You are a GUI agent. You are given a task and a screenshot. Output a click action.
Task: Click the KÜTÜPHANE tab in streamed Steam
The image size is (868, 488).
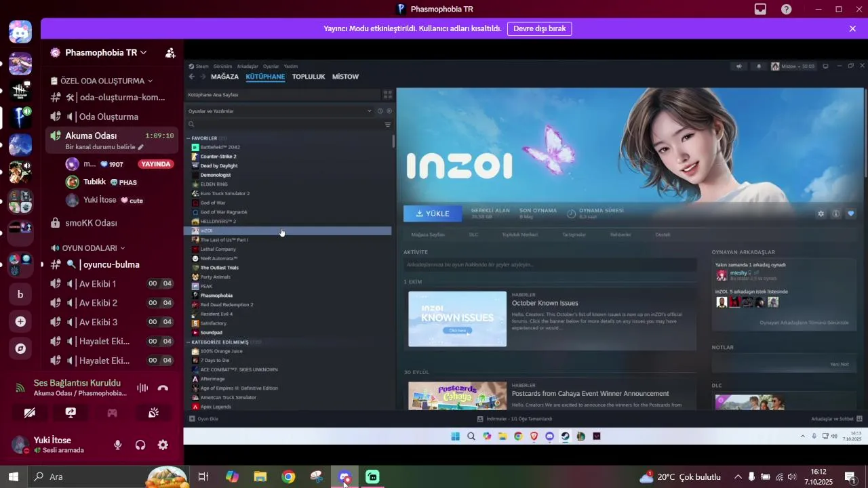coord(265,77)
